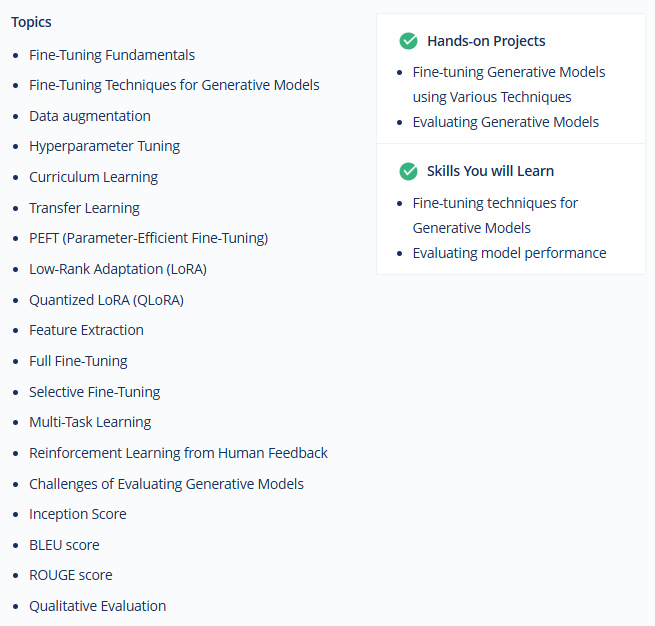Viewport: 655px width, 626px height.
Task: Click the Topics heading
Action: pos(31,22)
